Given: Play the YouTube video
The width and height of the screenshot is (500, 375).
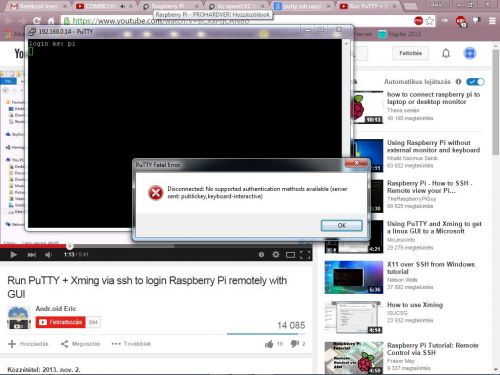Looking at the screenshot, I should coord(13,255).
